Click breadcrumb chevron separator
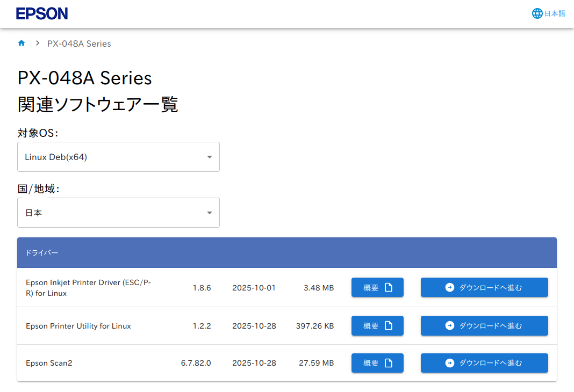 point(38,43)
